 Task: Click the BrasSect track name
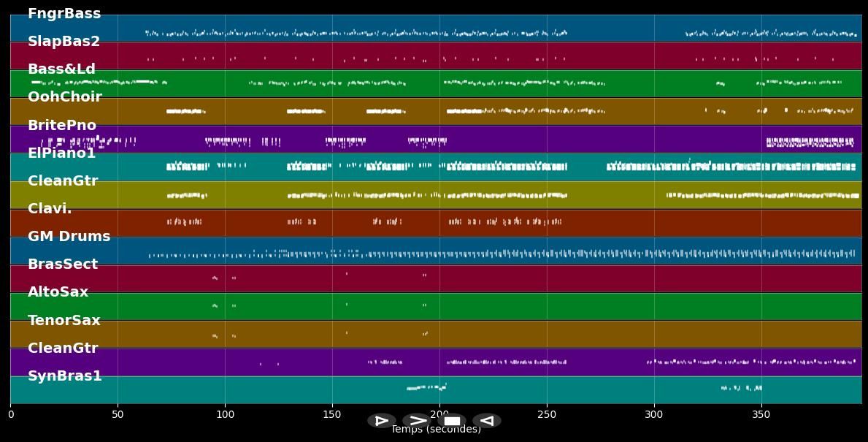click(63, 264)
